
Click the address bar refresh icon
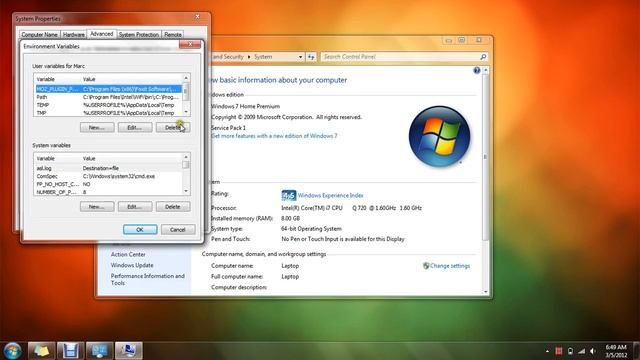[311, 57]
